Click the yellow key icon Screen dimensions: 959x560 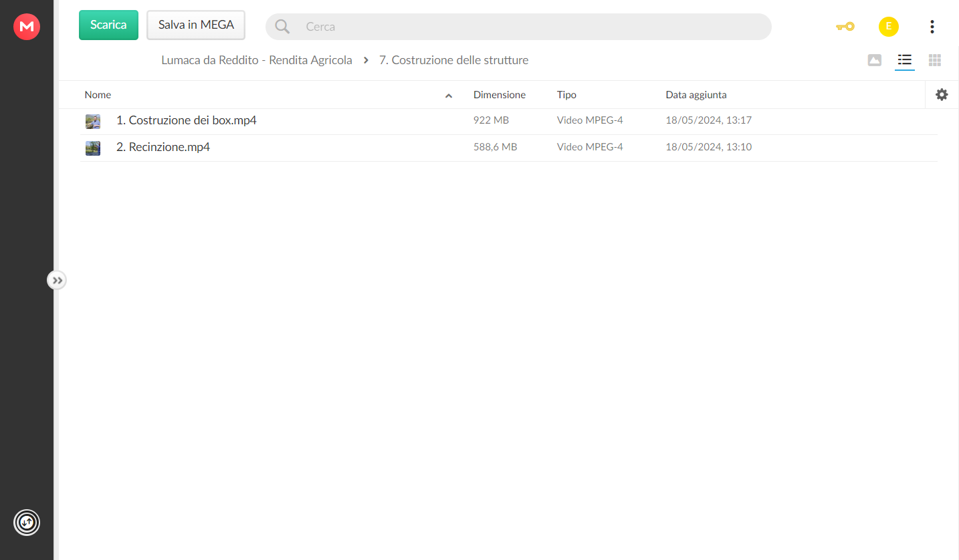(x=845, y=27)
